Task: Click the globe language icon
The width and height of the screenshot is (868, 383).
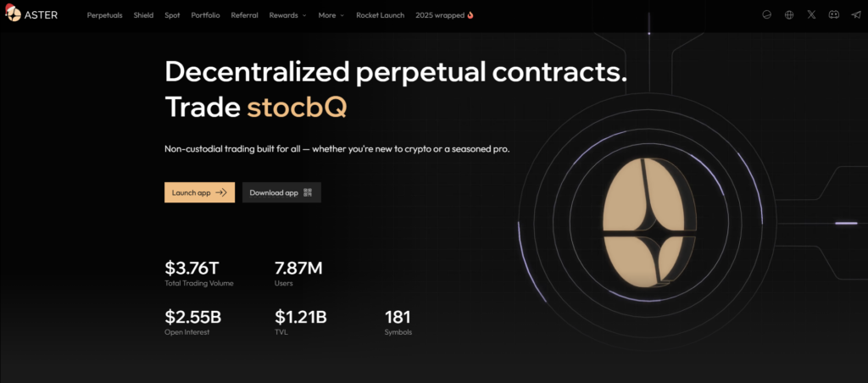Action: (789, 14)
